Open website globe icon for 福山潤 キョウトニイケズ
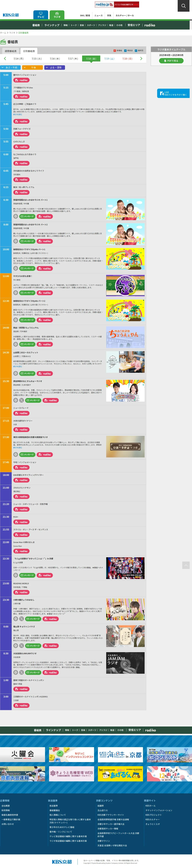 [x=16, y=646]
